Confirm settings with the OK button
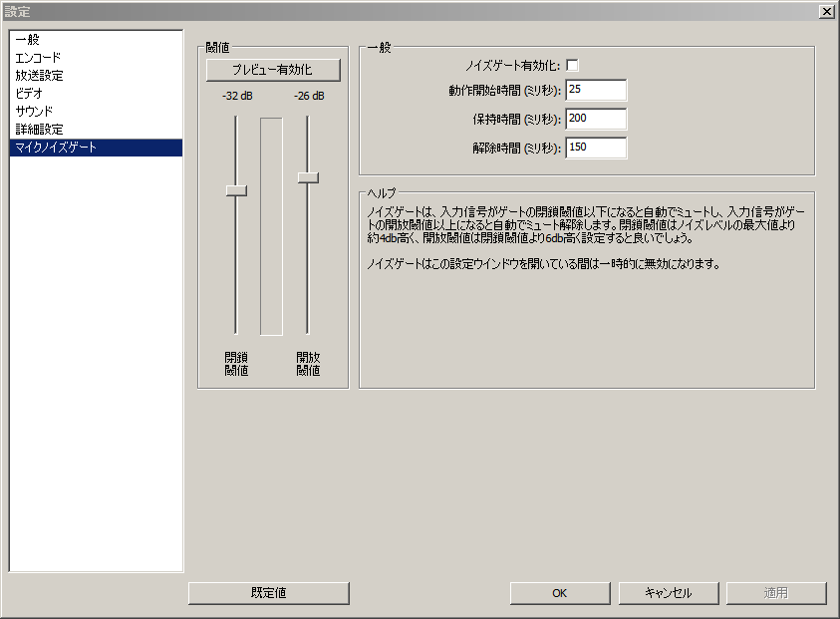840x619 pixels. 559,593
